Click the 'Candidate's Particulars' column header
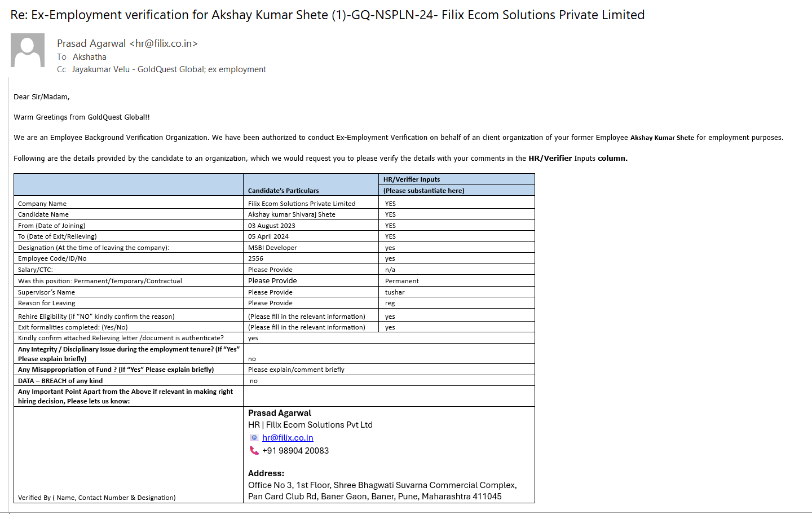The height and width of the screenshot is (514, 812). point(284,191)
